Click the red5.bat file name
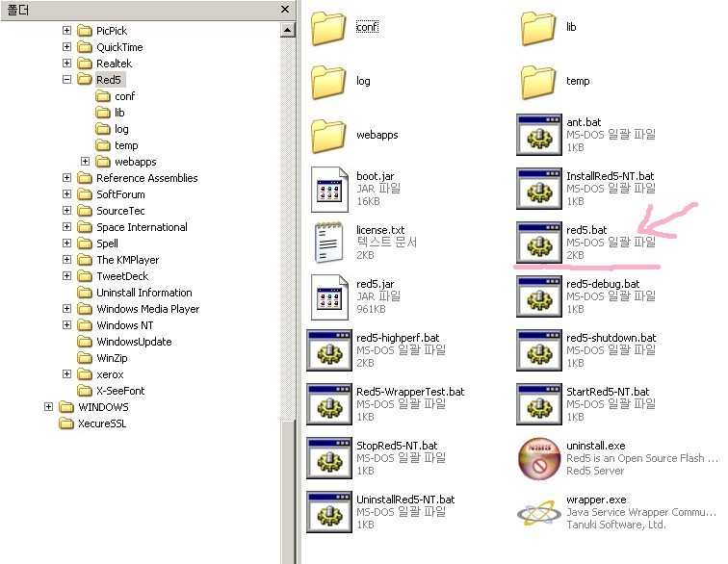The image size is (728, 564). 586,230
